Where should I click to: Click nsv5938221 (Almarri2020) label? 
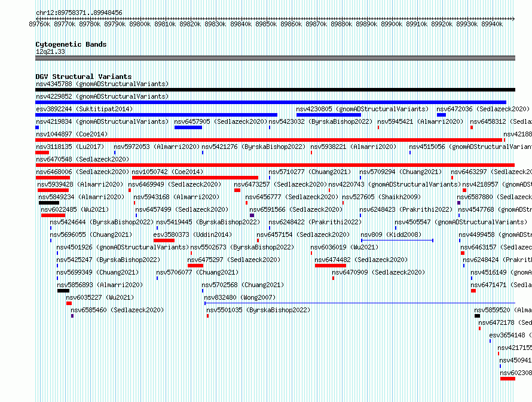353,147
